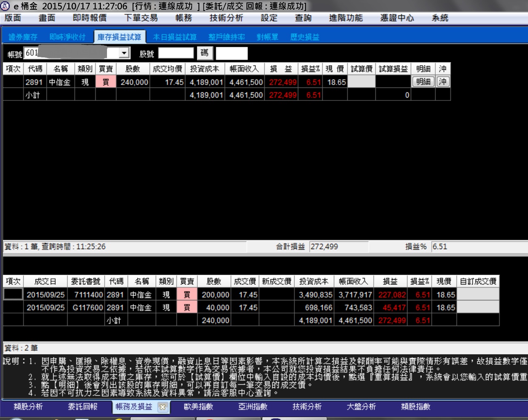Click the 損益% summary field showing 6.51
This screenshot has height=420, width=528.
click(x=479, y=247)
